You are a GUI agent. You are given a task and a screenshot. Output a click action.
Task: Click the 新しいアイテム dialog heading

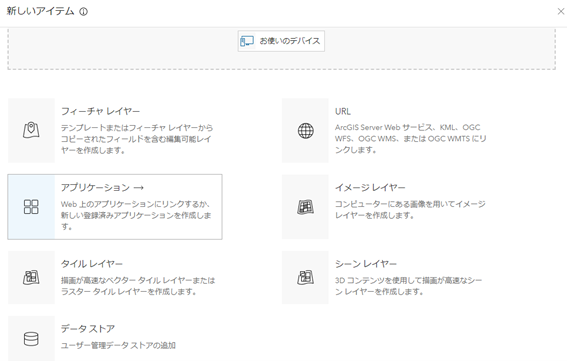(x=40, y=11)
